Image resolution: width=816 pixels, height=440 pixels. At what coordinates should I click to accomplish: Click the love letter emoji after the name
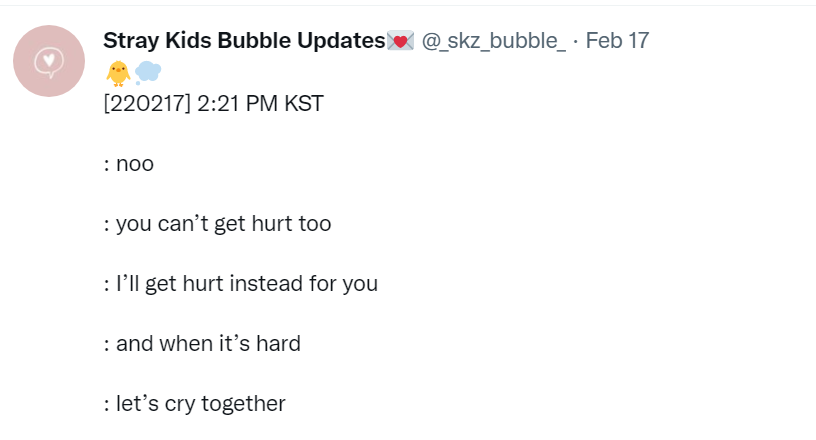[400, 41]
